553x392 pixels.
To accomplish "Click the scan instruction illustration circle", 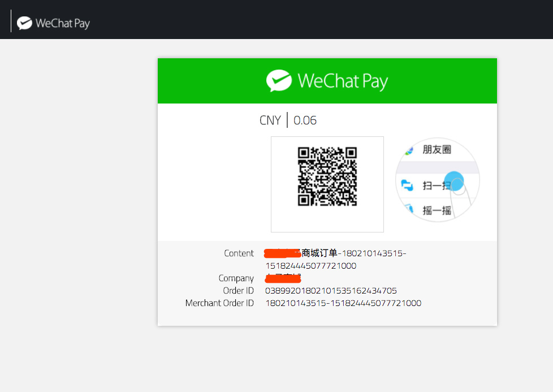I will [x=437, y=180].
